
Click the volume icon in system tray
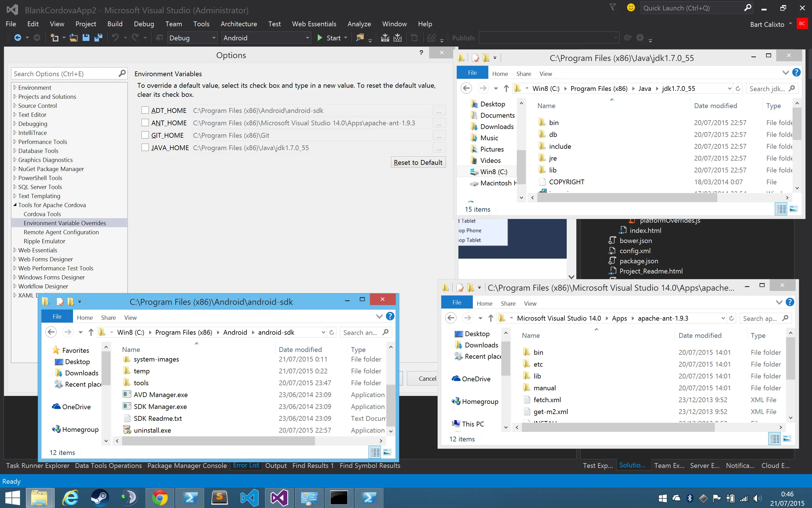(757, 498)
